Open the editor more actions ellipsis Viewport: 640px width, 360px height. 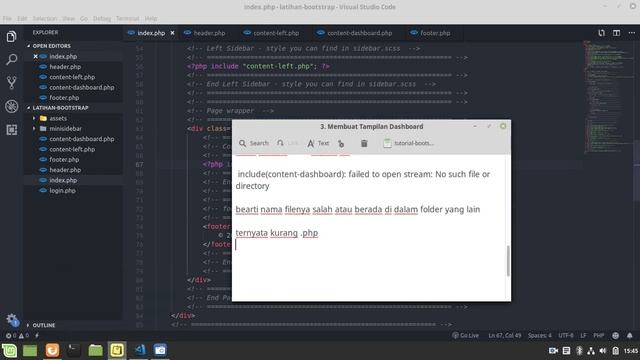[631, 33]
